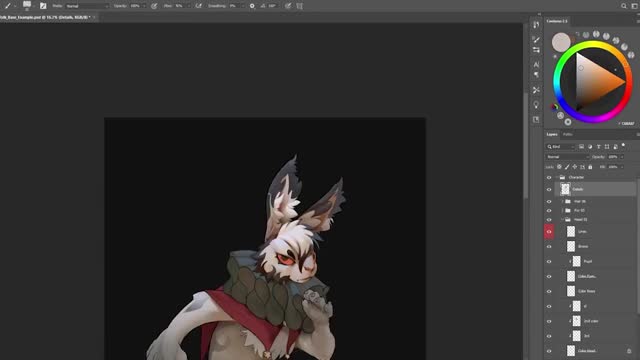
Task: Click the symmetry options icon in the options bar
Action: [x=300, y=6]
